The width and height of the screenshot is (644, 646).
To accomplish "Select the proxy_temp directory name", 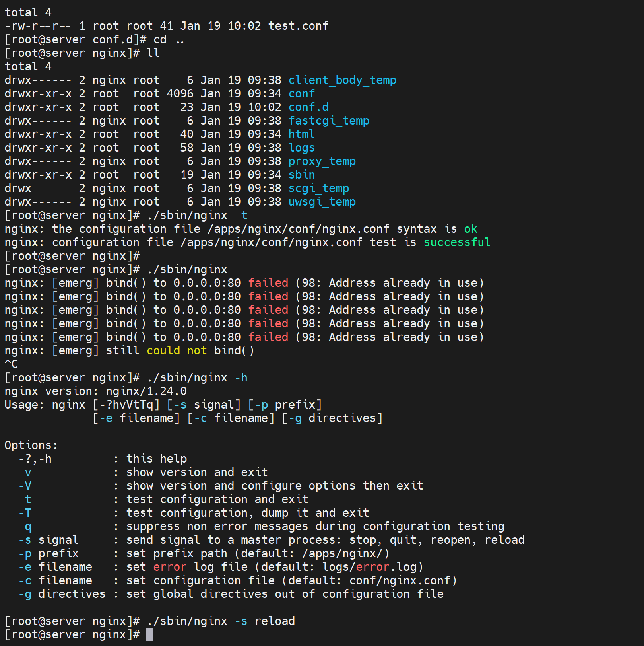I will [322, 161].
